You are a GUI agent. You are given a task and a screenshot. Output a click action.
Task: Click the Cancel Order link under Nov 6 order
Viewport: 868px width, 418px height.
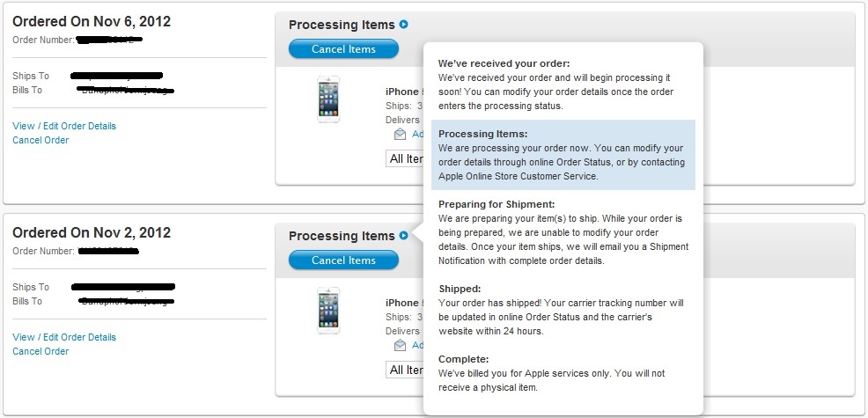click(40, 140)
